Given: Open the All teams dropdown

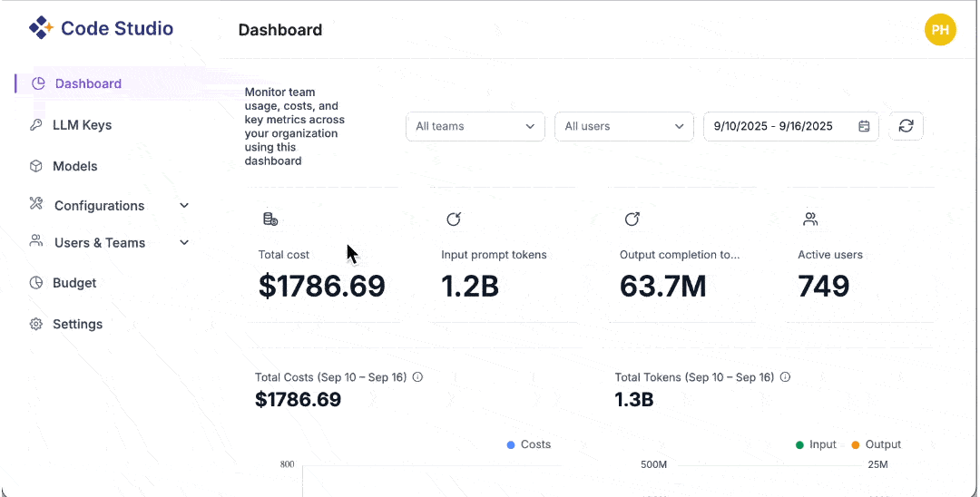Looking at the screenshot, I should coord(475,126).
